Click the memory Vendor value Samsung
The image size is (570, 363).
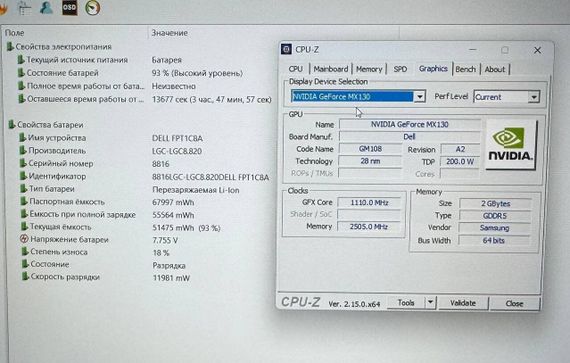click(x=494, y=228)
